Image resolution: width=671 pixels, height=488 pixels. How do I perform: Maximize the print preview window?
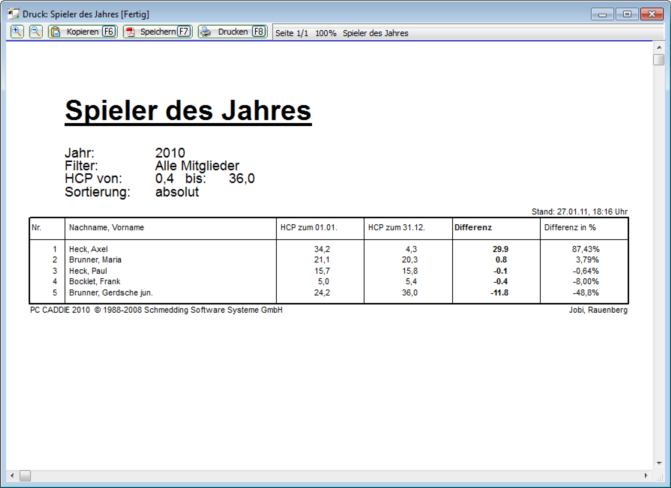pyautogui.click(x=627, y=14)
